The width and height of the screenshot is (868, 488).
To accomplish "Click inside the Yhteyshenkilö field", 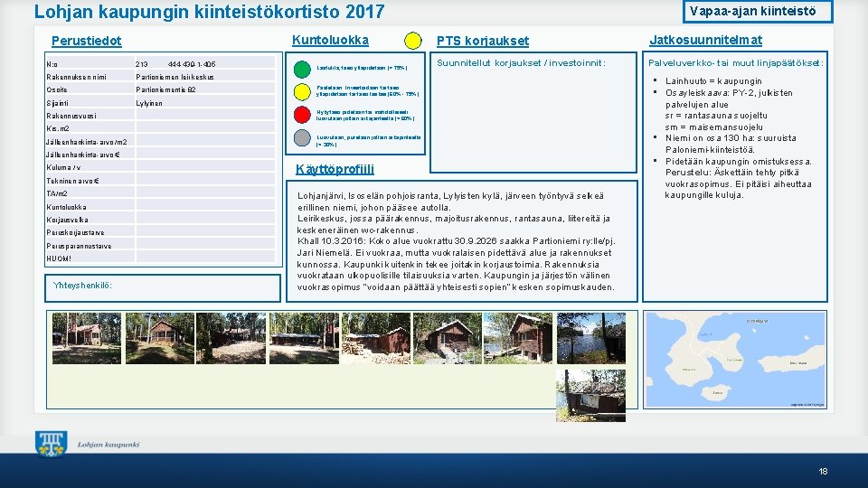I will [163, 287].
